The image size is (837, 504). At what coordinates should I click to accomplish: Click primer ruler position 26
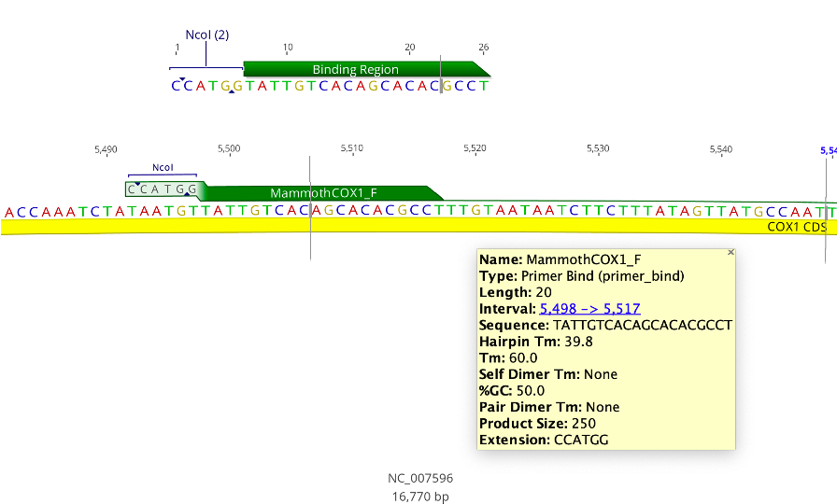coord(484,47)
